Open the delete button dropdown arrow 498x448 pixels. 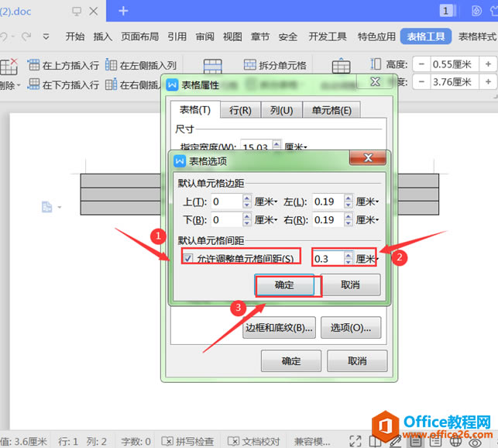19,85
